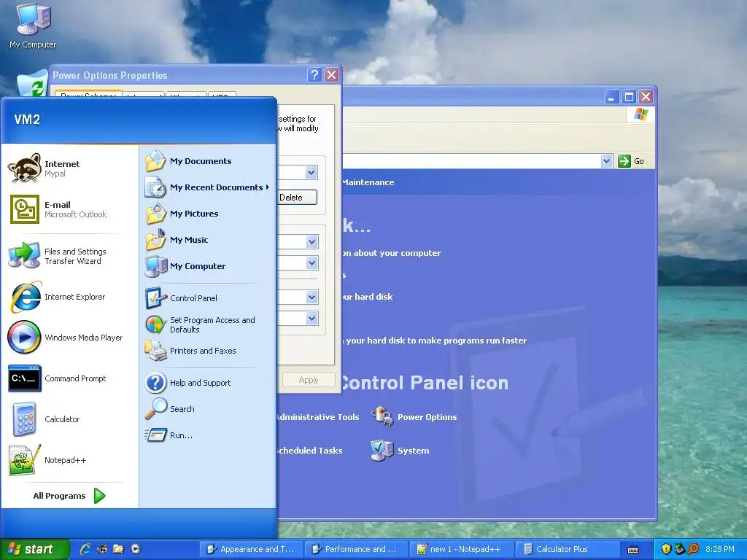This screenshot has height=560, width=747.
Task: Open Search from Start menu
Action: coord(169,409)
